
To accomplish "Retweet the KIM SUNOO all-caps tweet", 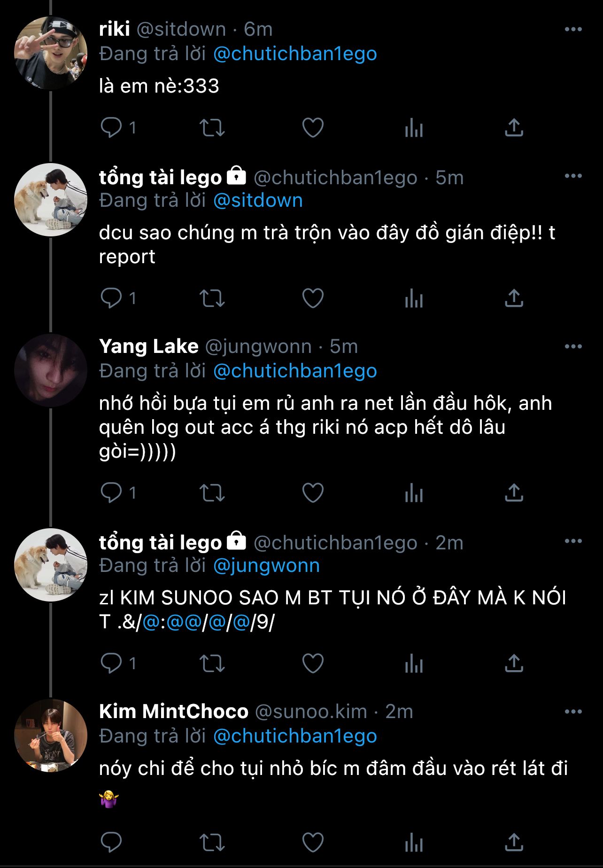I will click(x=212, y=663).
